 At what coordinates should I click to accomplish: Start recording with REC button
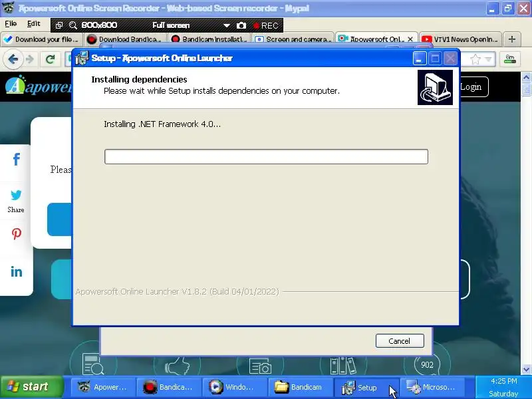click(x=266, y=26)
